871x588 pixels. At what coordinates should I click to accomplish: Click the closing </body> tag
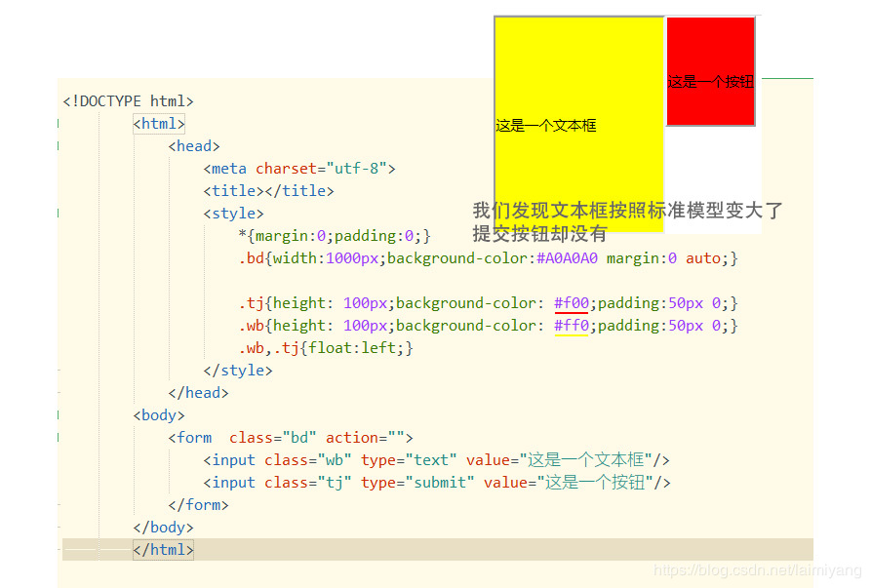[x=163, y=528]
